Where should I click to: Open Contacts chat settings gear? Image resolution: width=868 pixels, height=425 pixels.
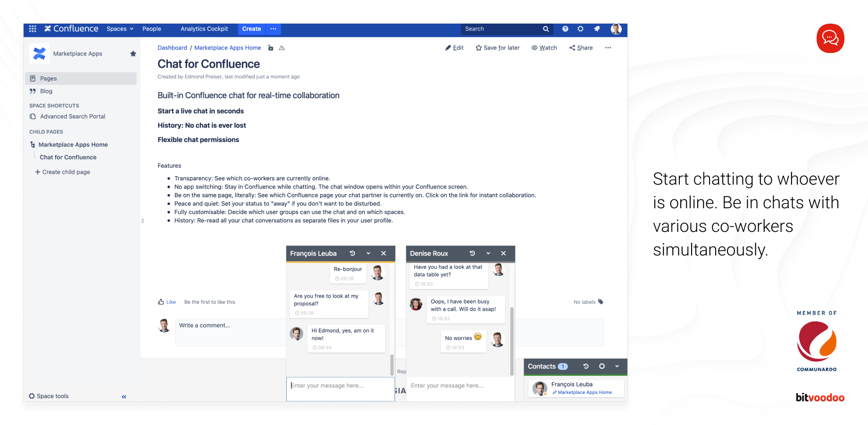(x=602, y=366)
